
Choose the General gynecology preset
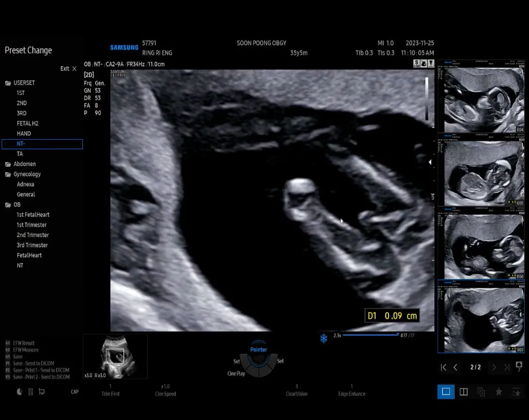click(x=26, y=194)
